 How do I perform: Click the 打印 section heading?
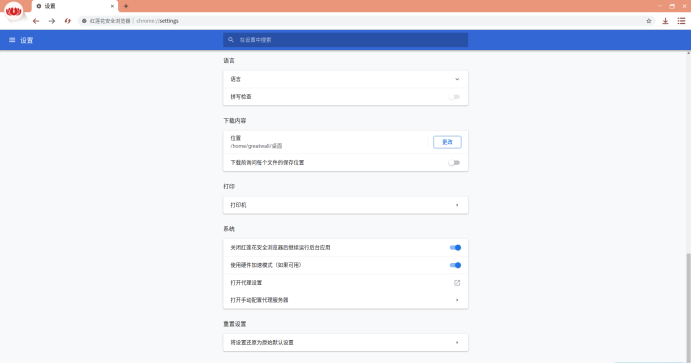tap(229, 187)
